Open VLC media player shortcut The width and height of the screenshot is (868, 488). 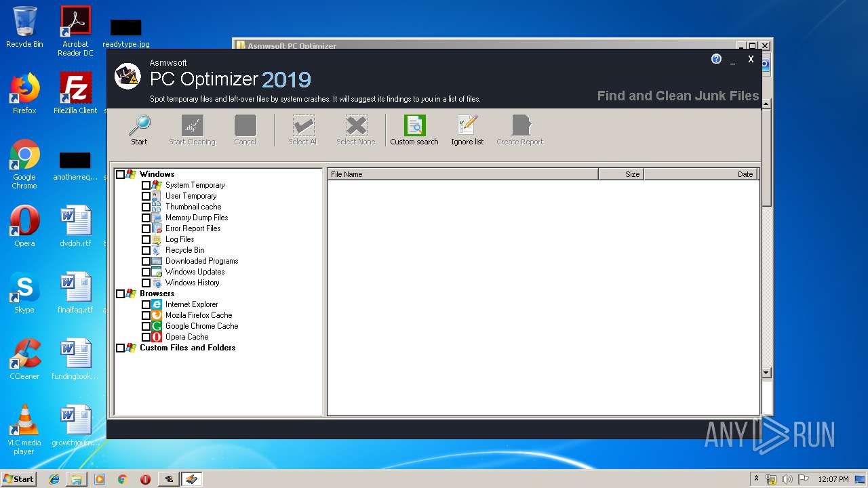click(x=24, y=430)
